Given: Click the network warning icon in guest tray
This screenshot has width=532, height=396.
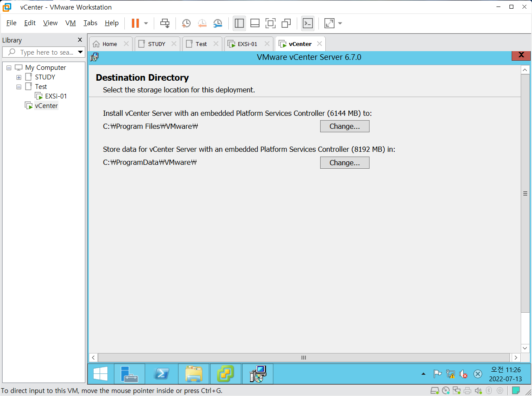Looking at the screenshot, I should click(450, 374).
